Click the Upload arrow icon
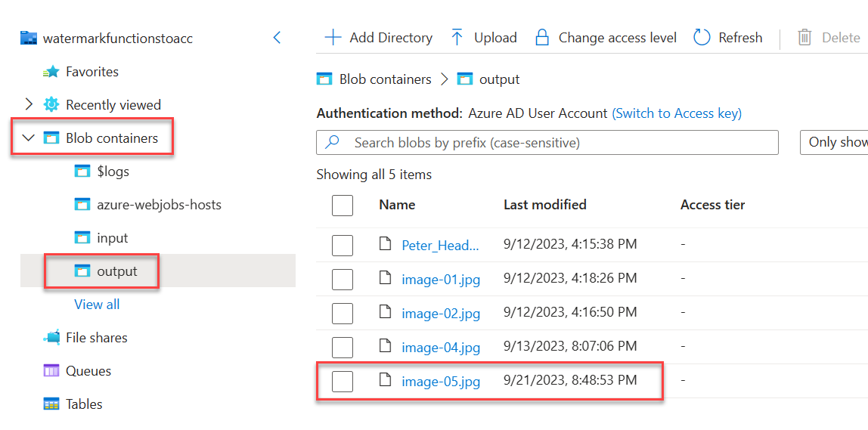 pyautogui.click(x=457, y=38)
